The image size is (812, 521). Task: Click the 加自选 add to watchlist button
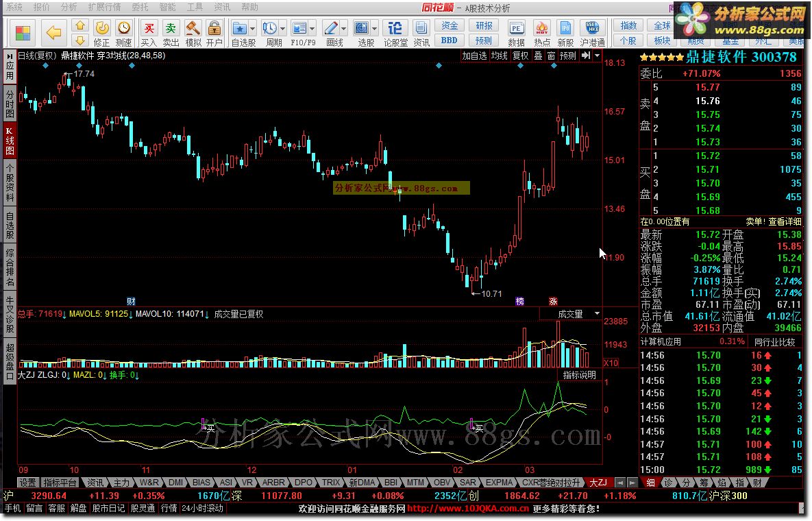[x=474, y=56]
